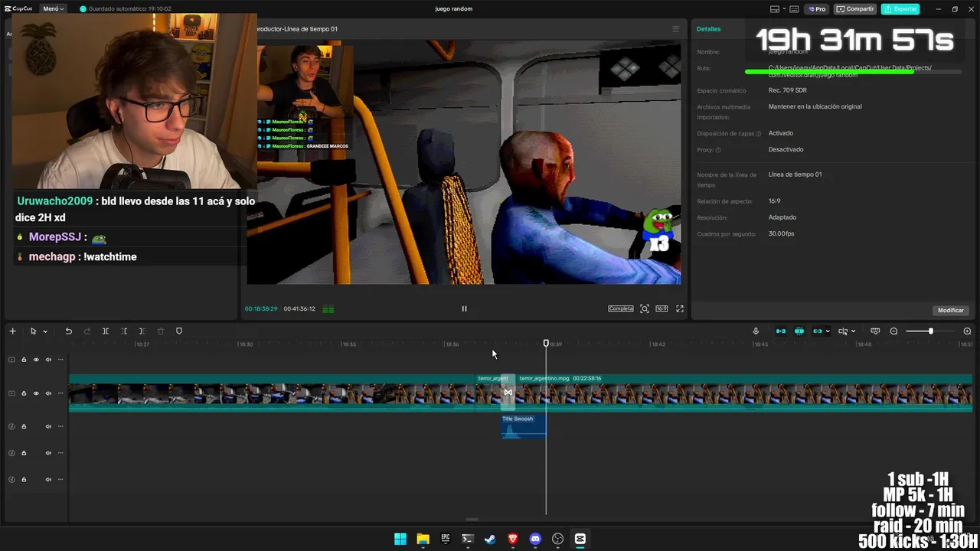Redo the last undone action
Screen dimensions: 980x551
click(87, 331)
